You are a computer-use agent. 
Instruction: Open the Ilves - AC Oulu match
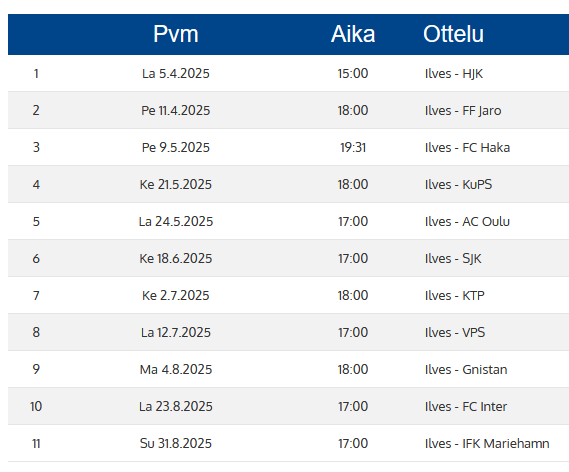click(x=467, y=222)
